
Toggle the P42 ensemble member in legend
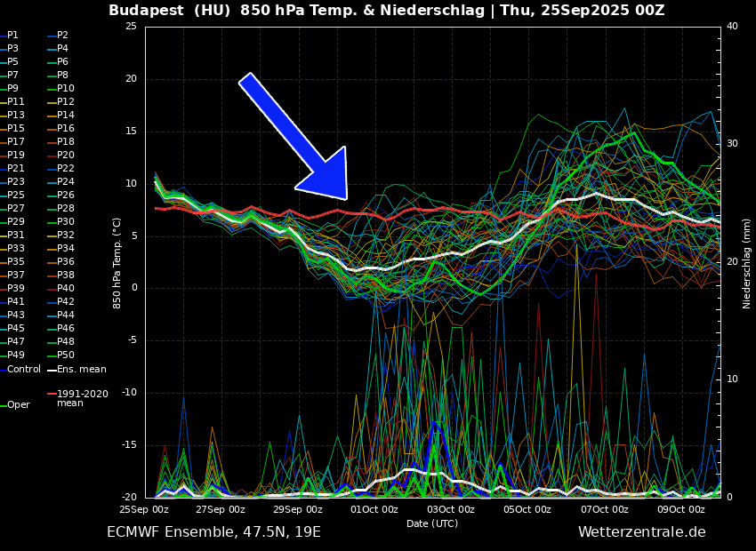[x=66, y=302]
